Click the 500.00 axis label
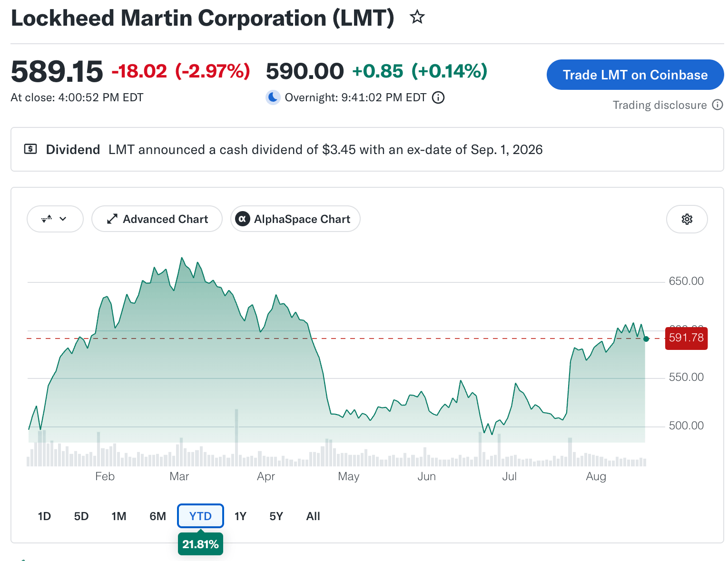Image resolution: width=728 pixels, height=561 pixels. (686, 426)
